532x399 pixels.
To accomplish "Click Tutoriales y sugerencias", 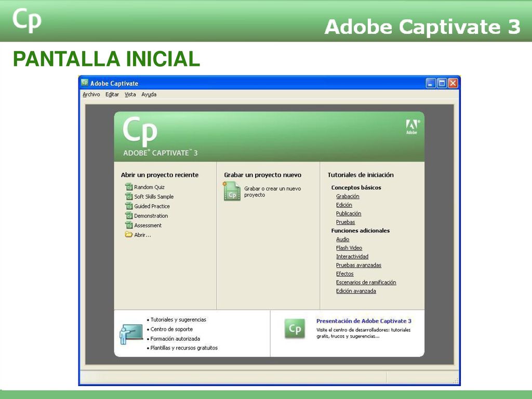I will pos(178,320).
